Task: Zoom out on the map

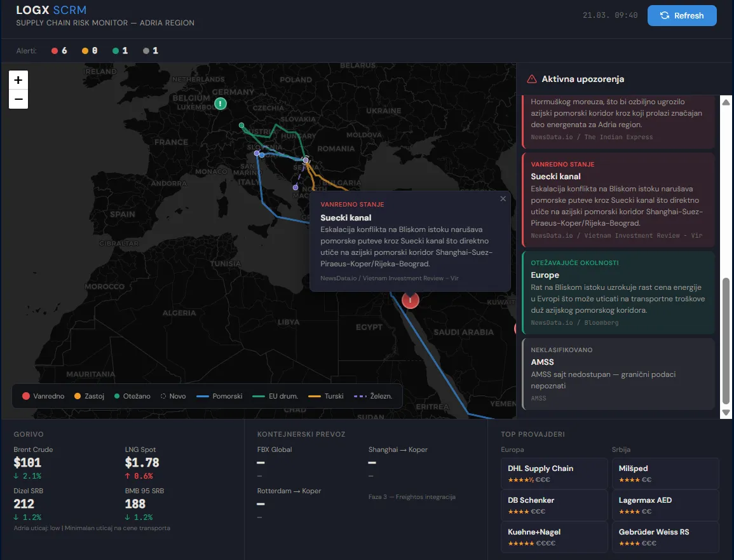Action: [x=18, y=99]
